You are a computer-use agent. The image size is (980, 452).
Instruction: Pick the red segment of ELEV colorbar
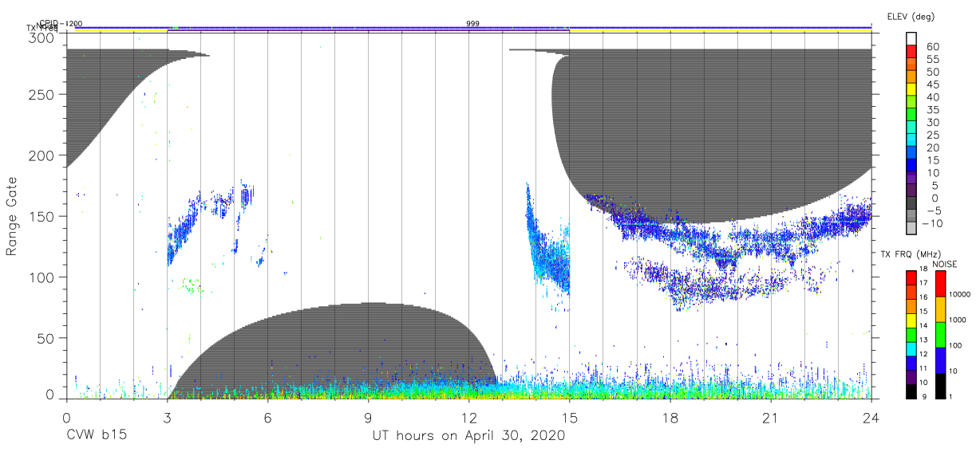pos(912,53)
